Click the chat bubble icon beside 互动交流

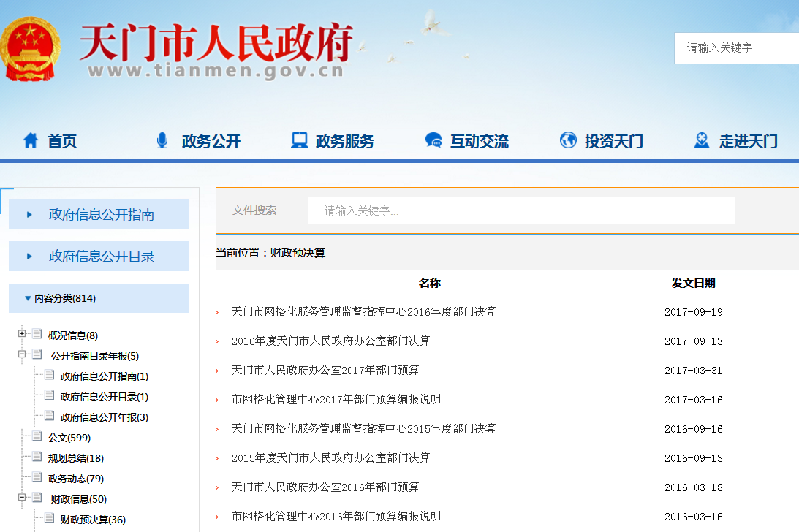point(433,140)
